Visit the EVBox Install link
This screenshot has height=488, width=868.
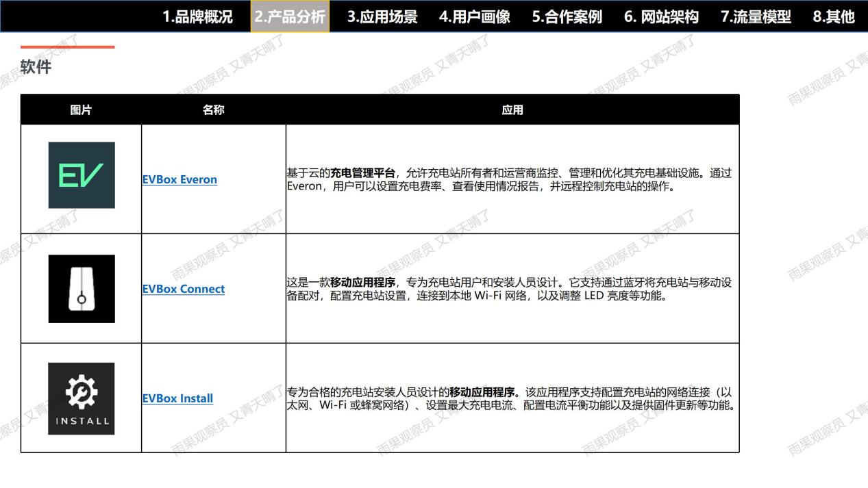point(177,398)
